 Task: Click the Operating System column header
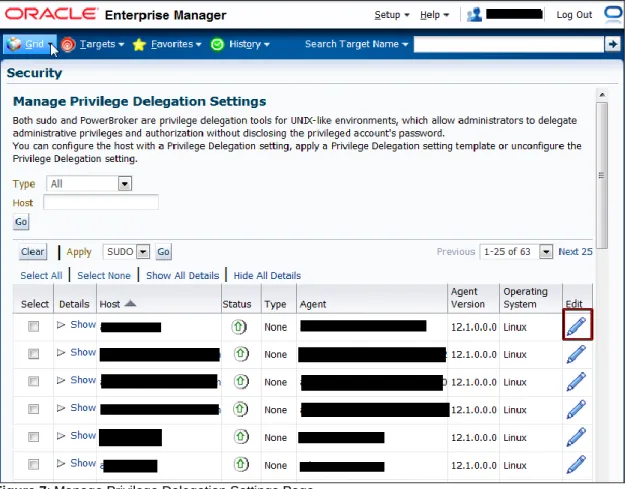click(x=525, y=298)
